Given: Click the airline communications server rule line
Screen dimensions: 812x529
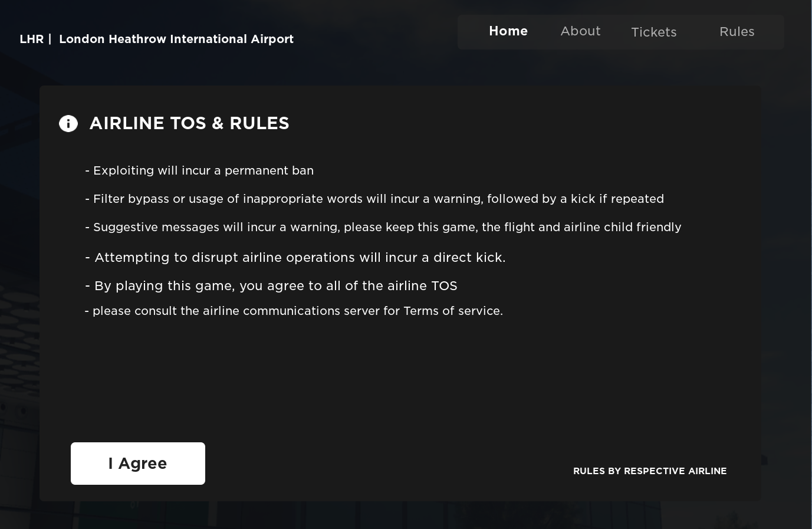Looking at the screenshot, I should 294,311.
